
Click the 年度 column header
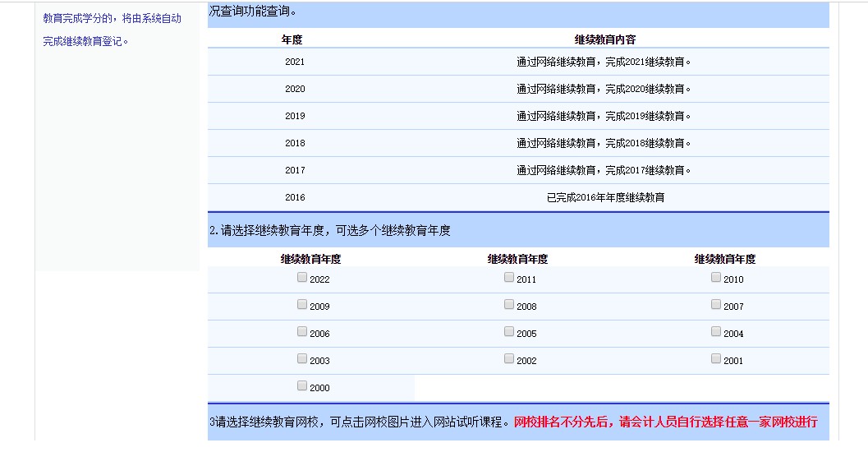[292, 39]
